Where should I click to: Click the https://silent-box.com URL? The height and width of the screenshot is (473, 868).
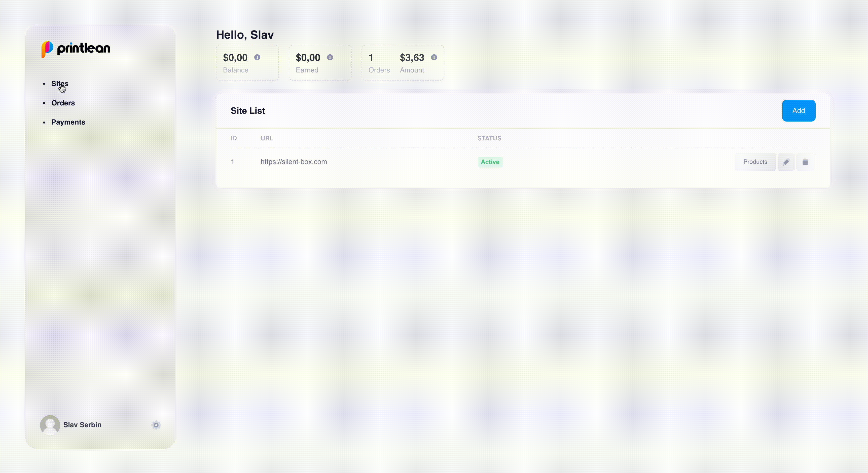point(294,162)
